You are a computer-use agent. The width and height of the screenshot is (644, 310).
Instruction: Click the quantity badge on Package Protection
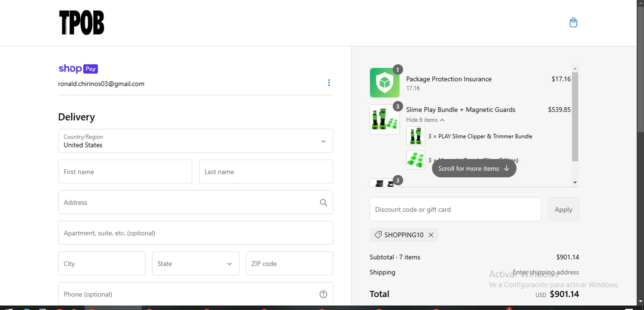click(398, 69)
